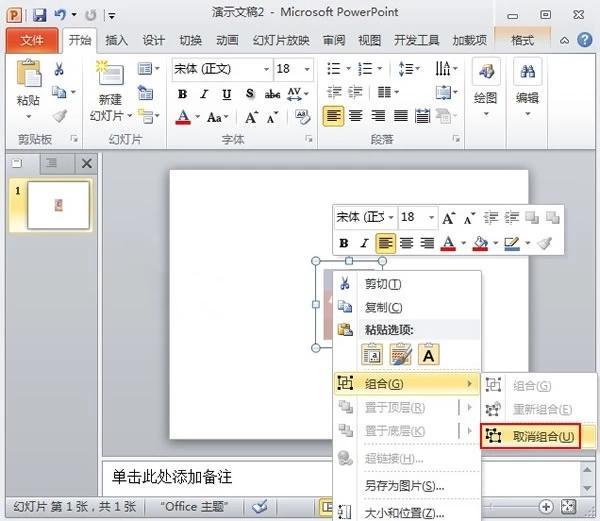The height and width of the screenshot is (521, 600).
Task: Click the Clear Formatting icon in font group
Action: tap(302, 117)
